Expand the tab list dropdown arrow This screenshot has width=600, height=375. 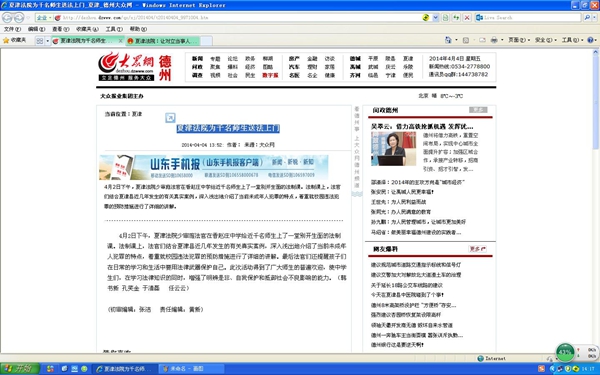click(47, 41)
